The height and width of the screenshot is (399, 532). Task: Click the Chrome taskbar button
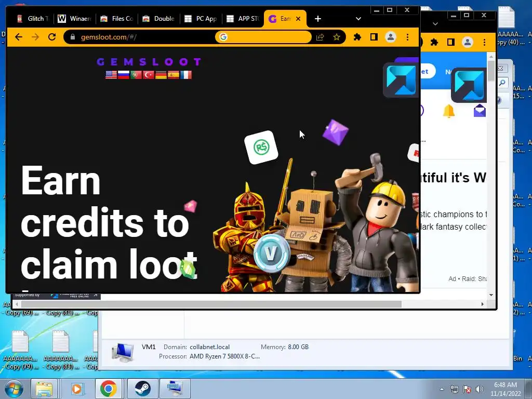coord(109,389)
